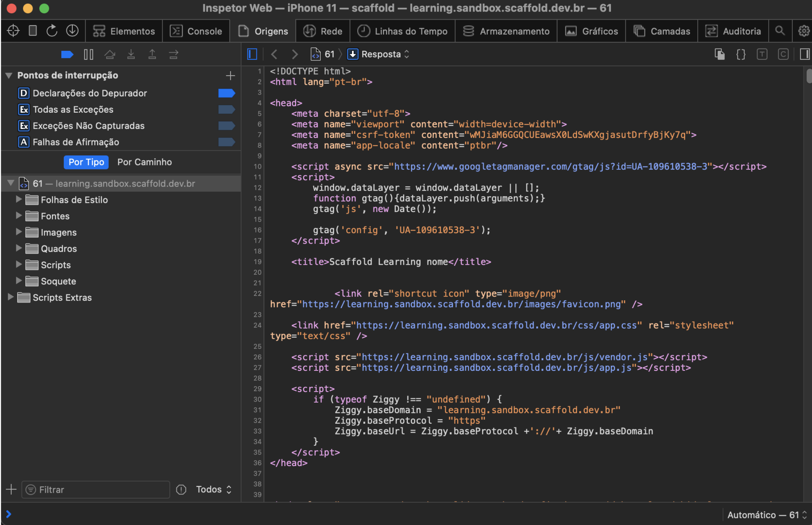
Task: Reload the inspected page
Action: (x=52, y=31)
